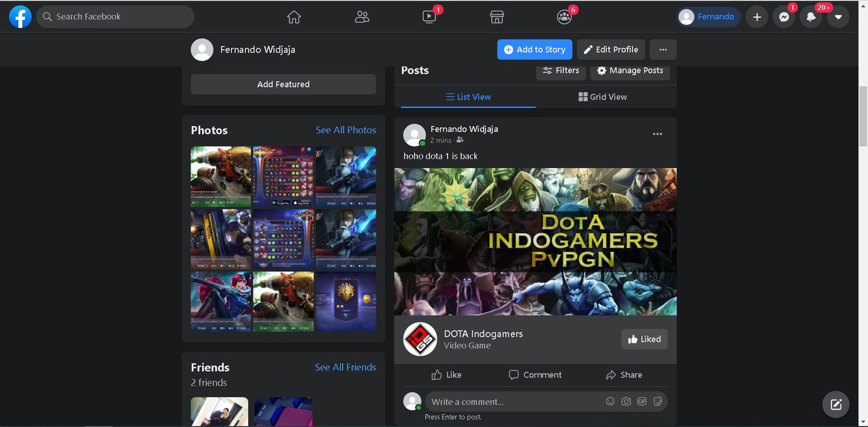This screenshot has height=427, width=868.
Task: Open Manage Posts button
Action: pos(630,70)
